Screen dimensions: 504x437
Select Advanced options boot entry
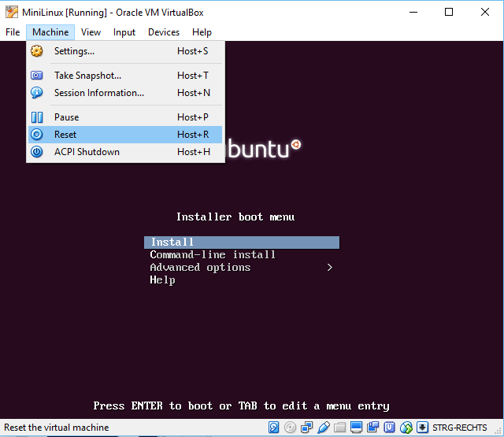[x=200, y=268]
